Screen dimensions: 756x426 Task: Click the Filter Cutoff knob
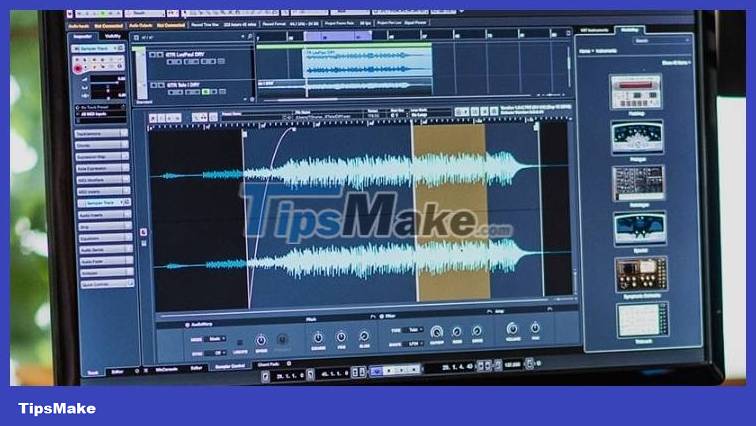pyautogui.click(x=436, y=332)
